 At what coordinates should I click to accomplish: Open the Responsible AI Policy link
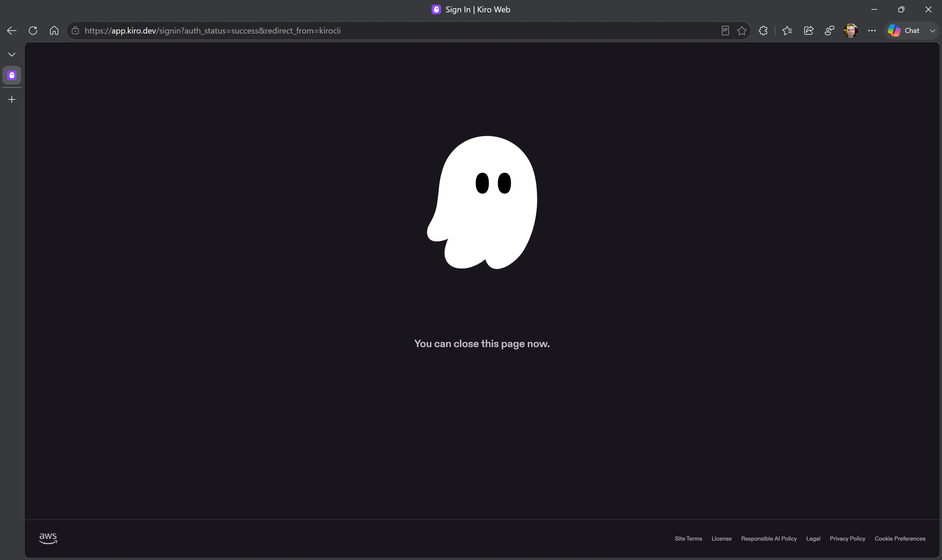769,539
